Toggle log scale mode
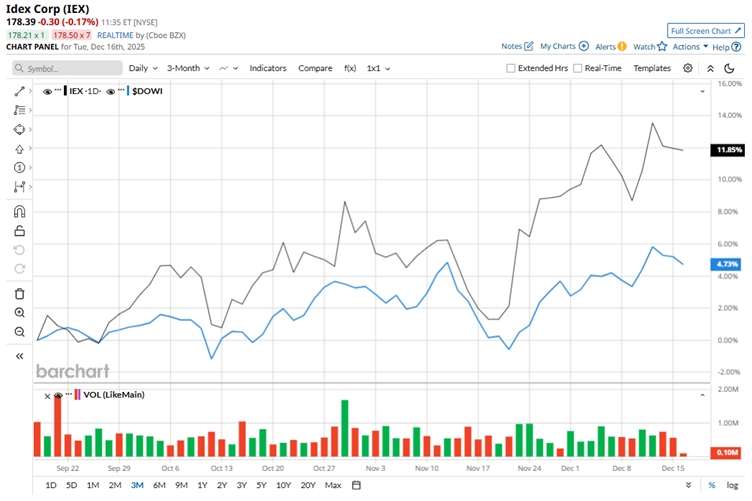Image resolution: width=752 pixels, height=501 pixels. point(732,485)
